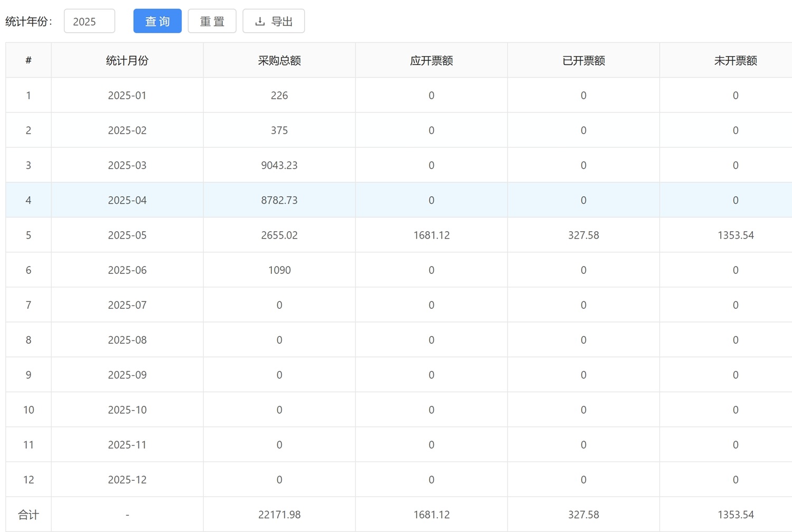The width and height of the screenshot is (792, 532).
Task: Select the 2025-12 month cell
Action: tap(127, 479)
